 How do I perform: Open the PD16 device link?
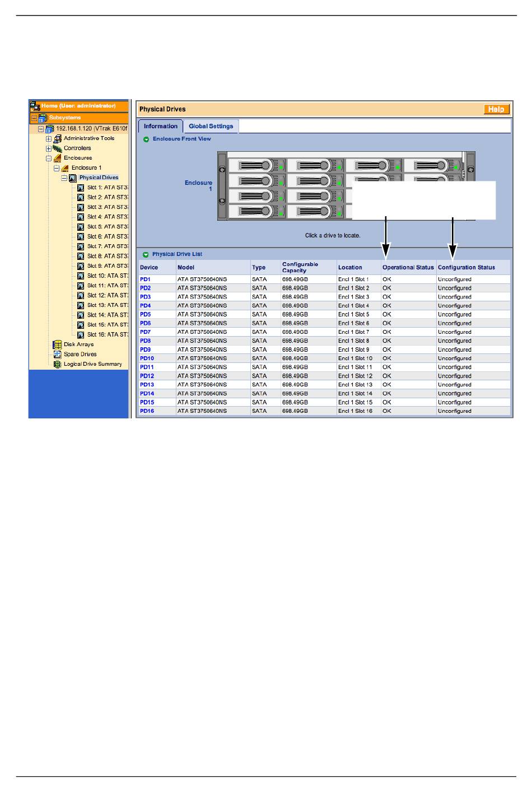147,412
